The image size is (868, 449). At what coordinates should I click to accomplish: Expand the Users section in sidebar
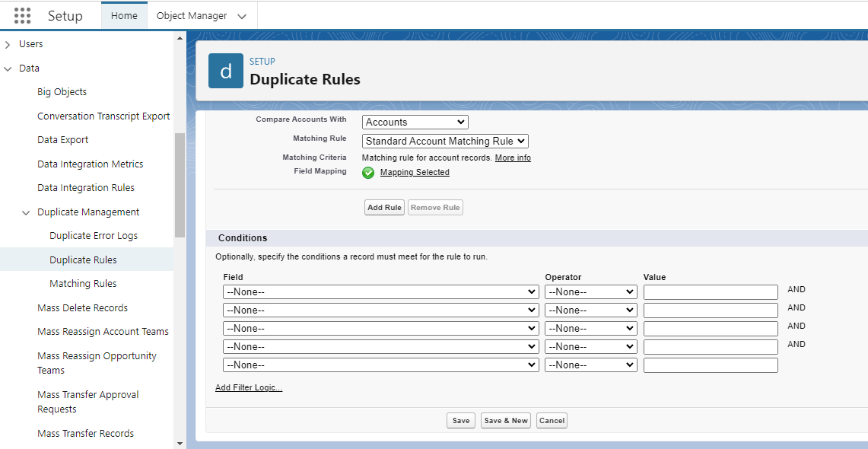coord(8,43)
